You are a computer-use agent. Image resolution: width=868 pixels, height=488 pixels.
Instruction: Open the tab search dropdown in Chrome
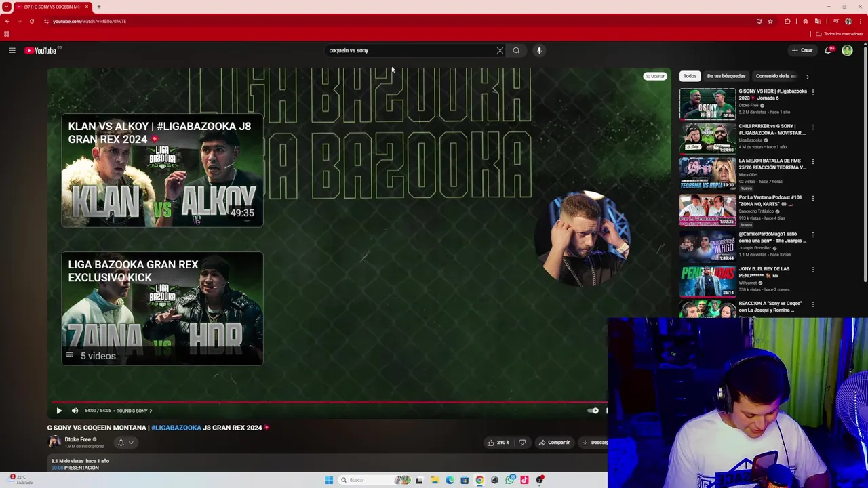tap(7, 7)
